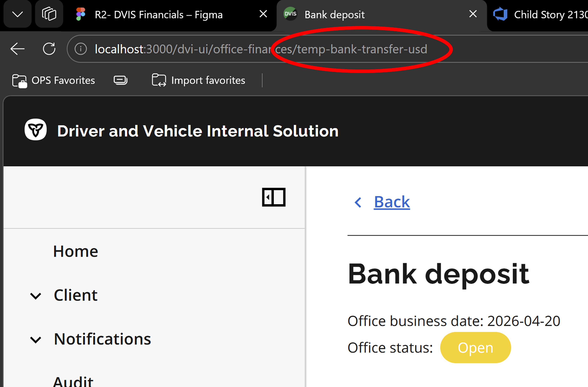Image resolution: width=588 pixels, height=387 pixels.
Task: Close the Bank deposit tab
Action: pyautogui.click(x=473, y=14)
